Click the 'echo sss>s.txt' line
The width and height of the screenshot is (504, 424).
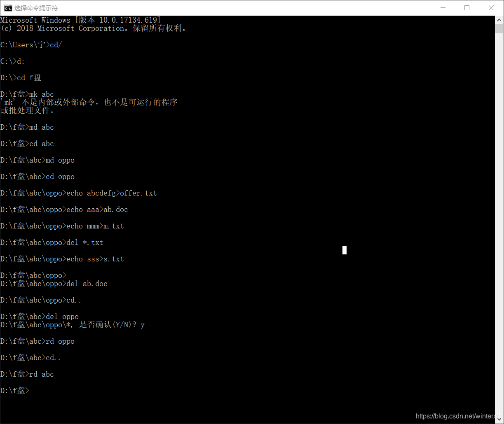tap(62, 259)
